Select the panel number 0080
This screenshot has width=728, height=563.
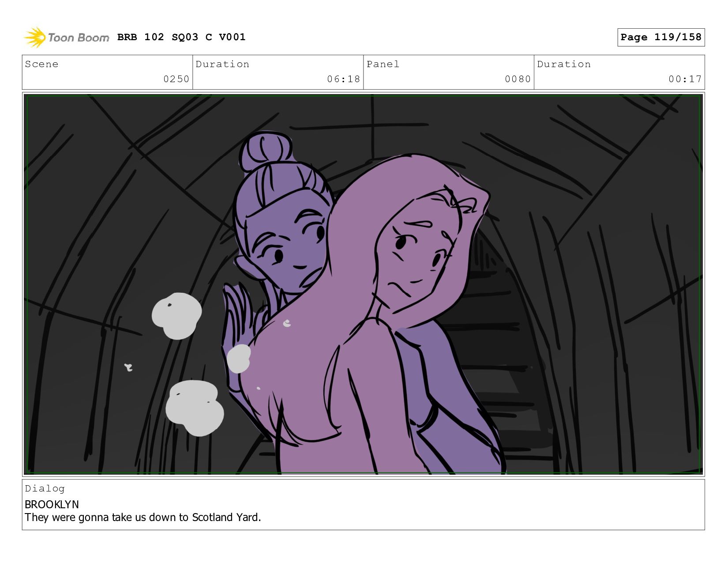pos(518,79)
